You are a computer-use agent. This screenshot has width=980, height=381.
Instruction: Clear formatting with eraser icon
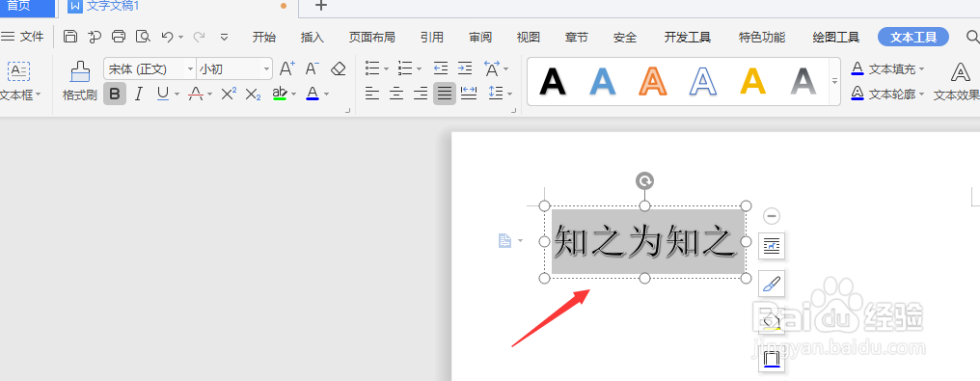(x=339, y=68)
